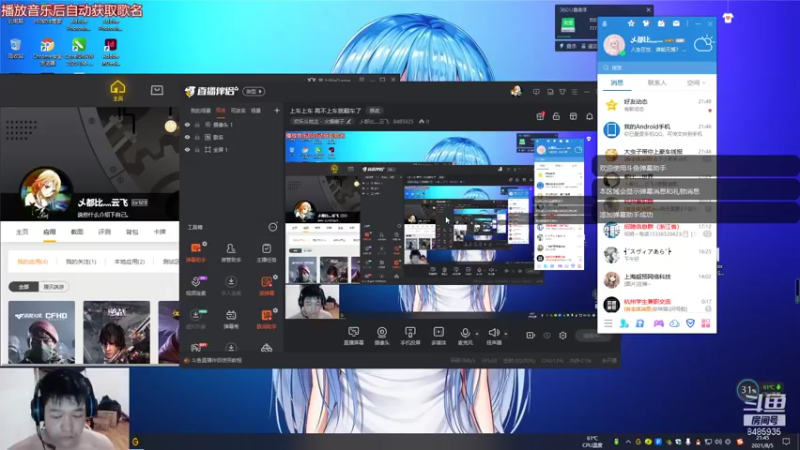This screenshot has width=800, height=450.
Task: Open the Recycle Bin desktop icon
Action: [x=15, y=49]
